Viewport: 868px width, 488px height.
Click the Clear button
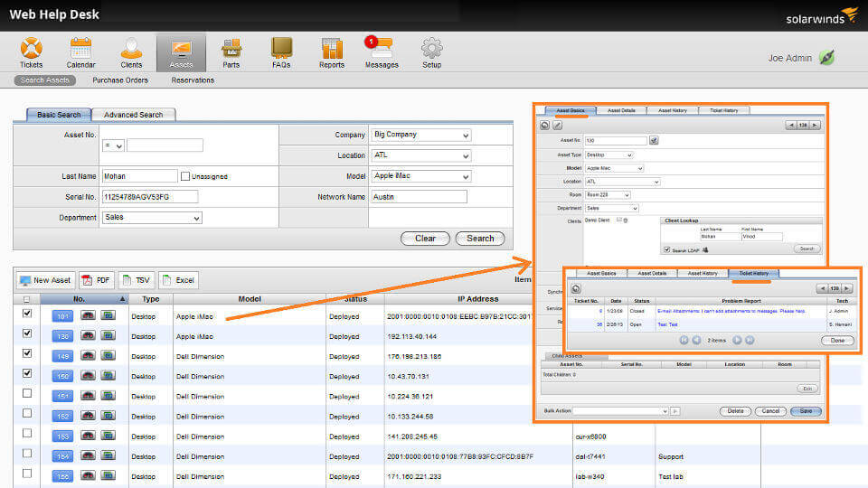point(425,239)
